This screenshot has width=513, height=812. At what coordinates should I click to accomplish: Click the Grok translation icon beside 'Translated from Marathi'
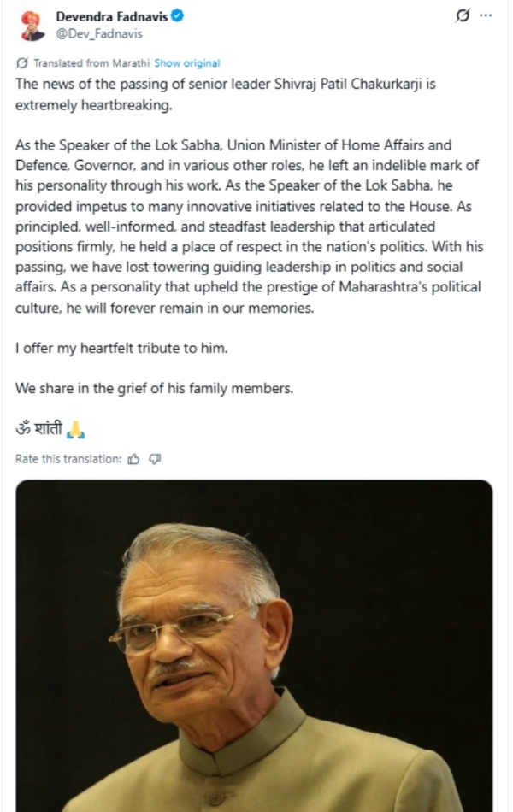click(x=21, y=63)
